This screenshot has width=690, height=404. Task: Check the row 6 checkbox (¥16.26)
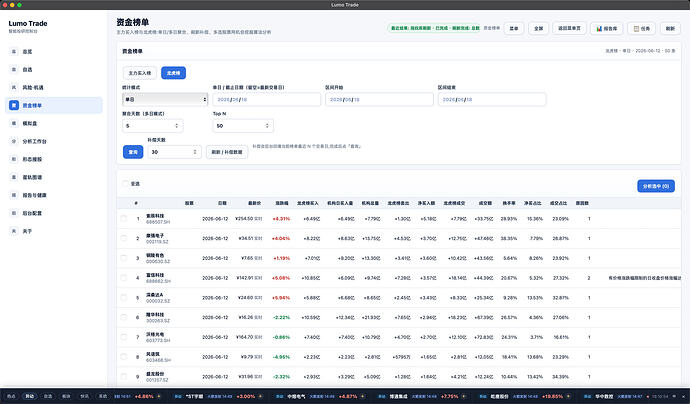[124, 317]
